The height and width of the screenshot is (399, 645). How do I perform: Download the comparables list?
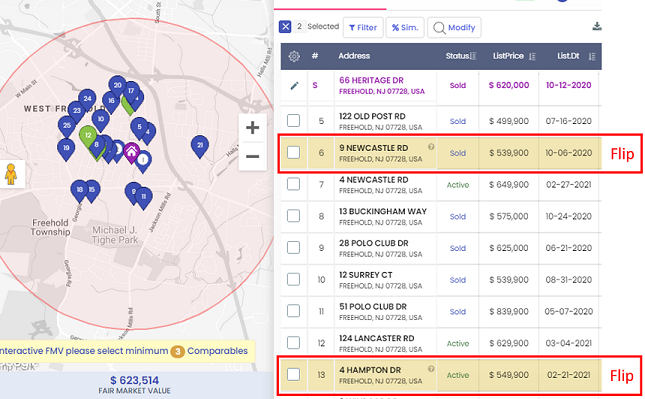click(597, 27)
